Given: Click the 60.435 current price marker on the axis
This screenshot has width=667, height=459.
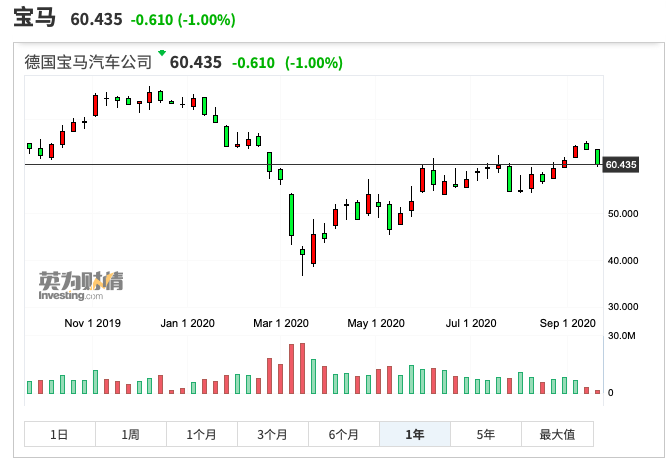Looking at the screenshot, I should click(x=621, y=165).
